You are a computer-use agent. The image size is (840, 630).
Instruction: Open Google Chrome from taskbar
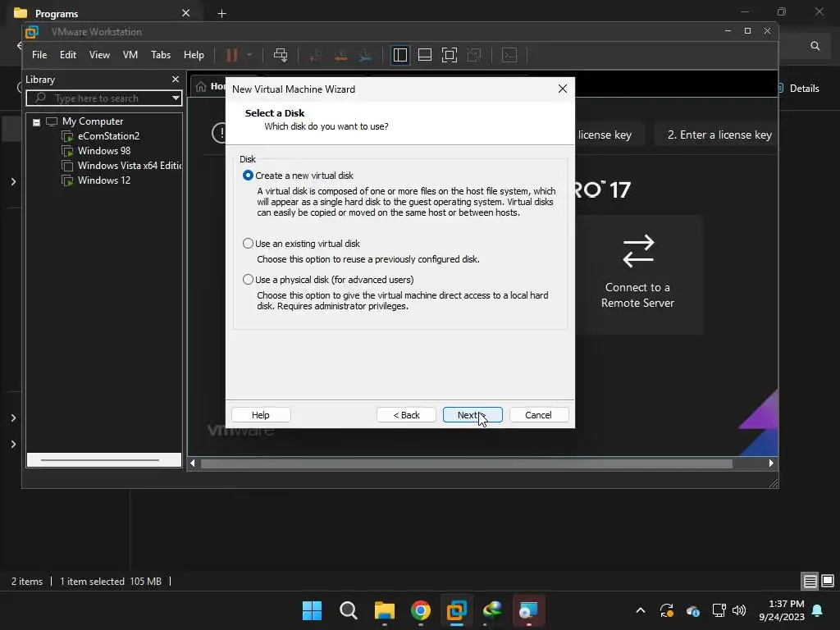pos(421,610)
